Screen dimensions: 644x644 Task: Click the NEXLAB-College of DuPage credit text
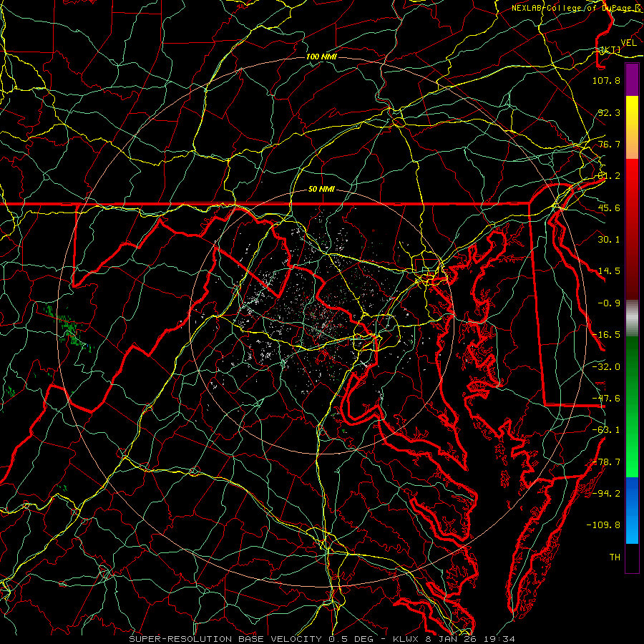tap(577, 8)
